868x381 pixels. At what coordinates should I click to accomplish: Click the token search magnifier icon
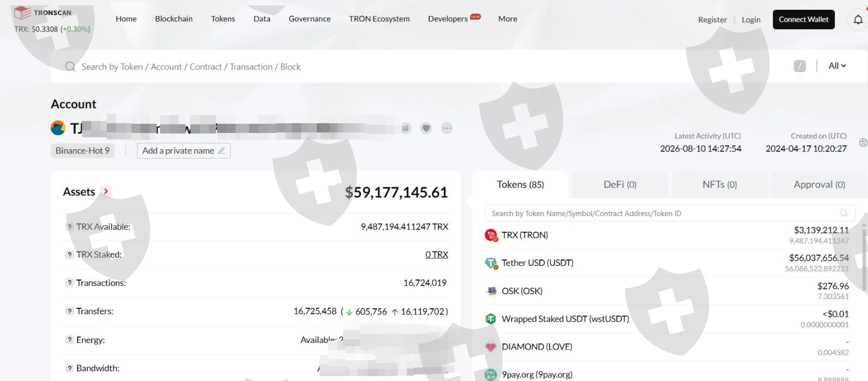click(844, 213)
